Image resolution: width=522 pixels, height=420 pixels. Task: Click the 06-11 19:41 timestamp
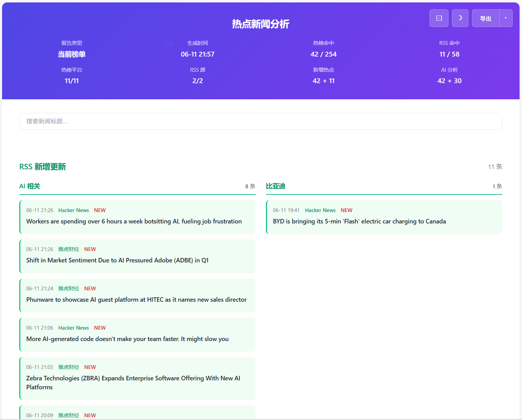(x=286, y=210)
